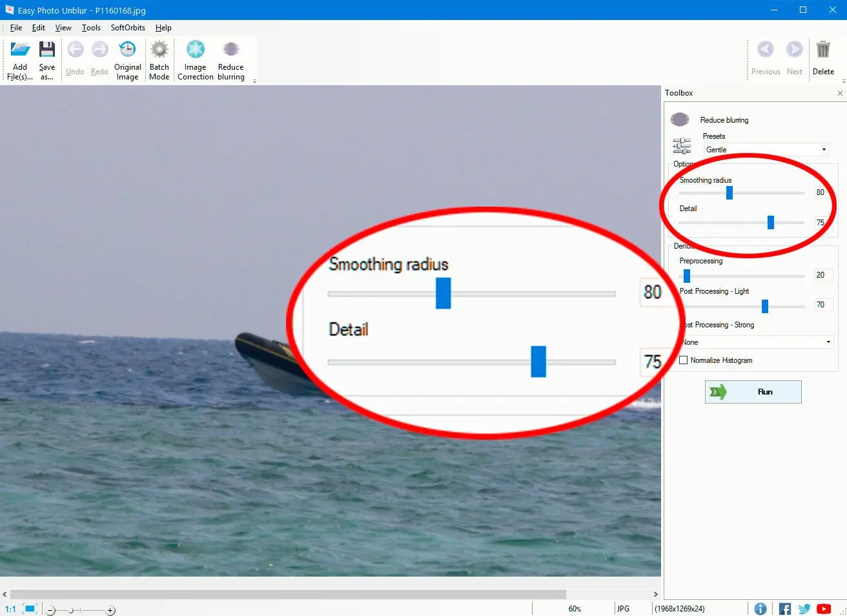This screenshot has width=847, height=616.
Task: Click the Save as floppy disk icon
Action: point(46,50)
